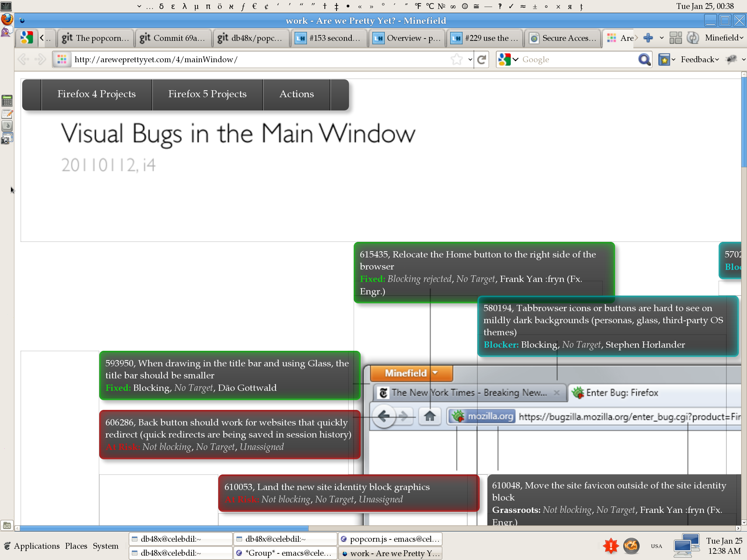This screenshot has height=560, width=747.
Task: Click the vertical scrollbar thumb
Action: click(744, 122)
